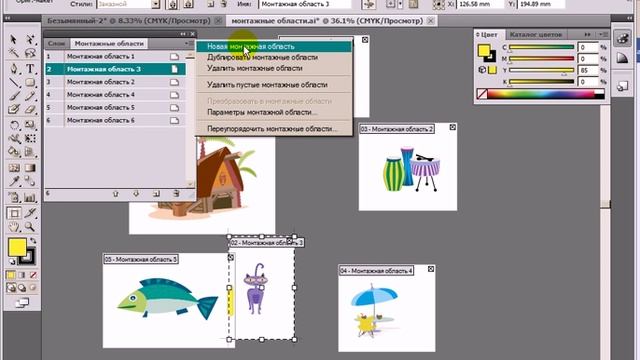Select the Magic Wand tool
640x360 pixels.
pos(13,53)
